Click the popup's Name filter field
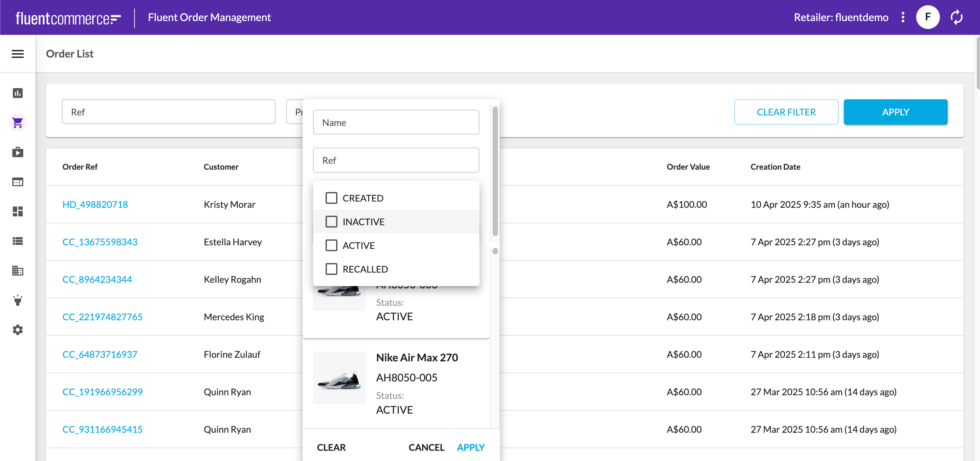980x461 pixels. [x=396, y=122]
